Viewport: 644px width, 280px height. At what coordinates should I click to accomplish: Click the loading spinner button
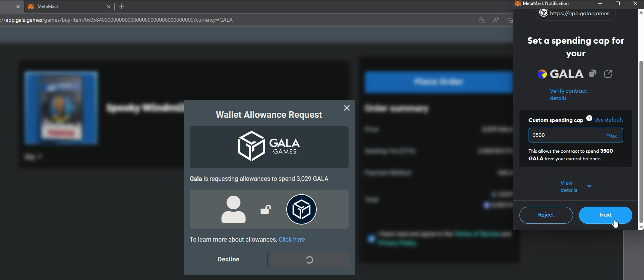click(309, 259)
